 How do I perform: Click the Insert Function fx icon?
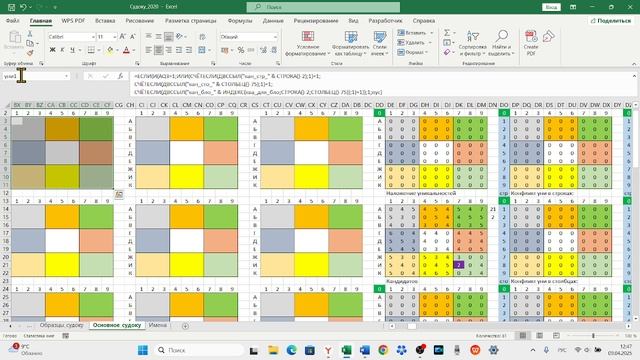120,76
